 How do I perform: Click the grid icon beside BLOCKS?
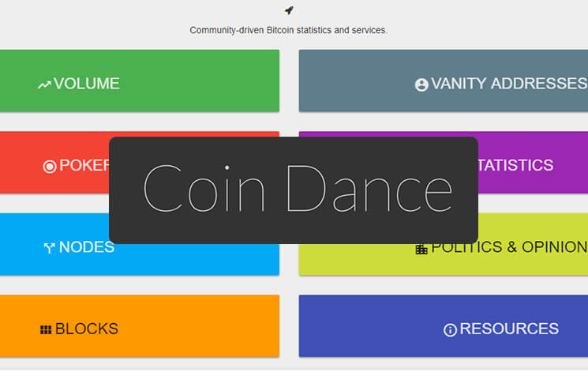pyautogui.click(x=46, y=329)
